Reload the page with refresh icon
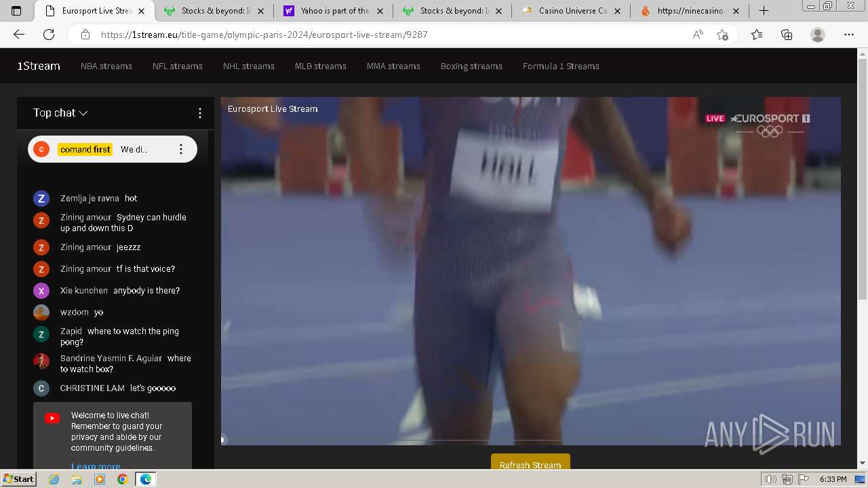868x488 pixels. [x=49, y=35]
